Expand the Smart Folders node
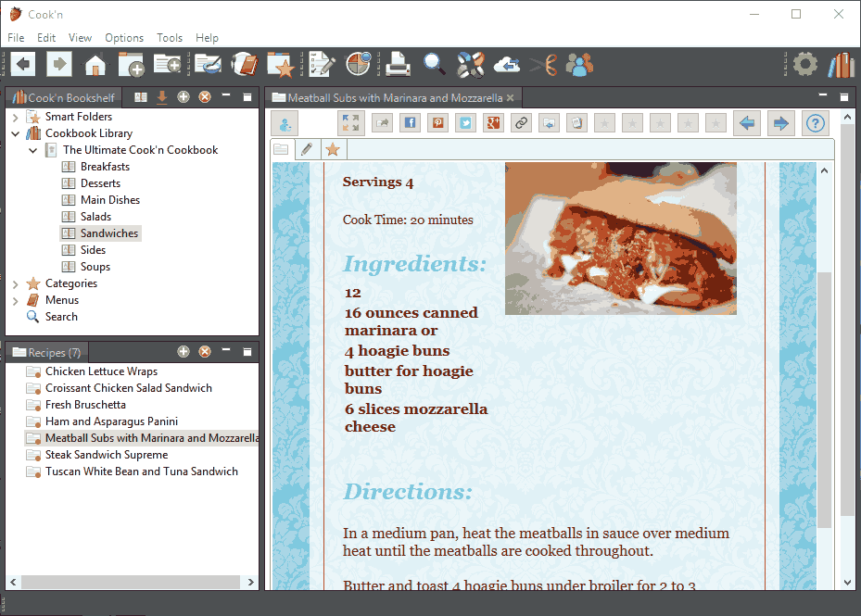This screenshot has height=616, width=861. coord(16,117)
